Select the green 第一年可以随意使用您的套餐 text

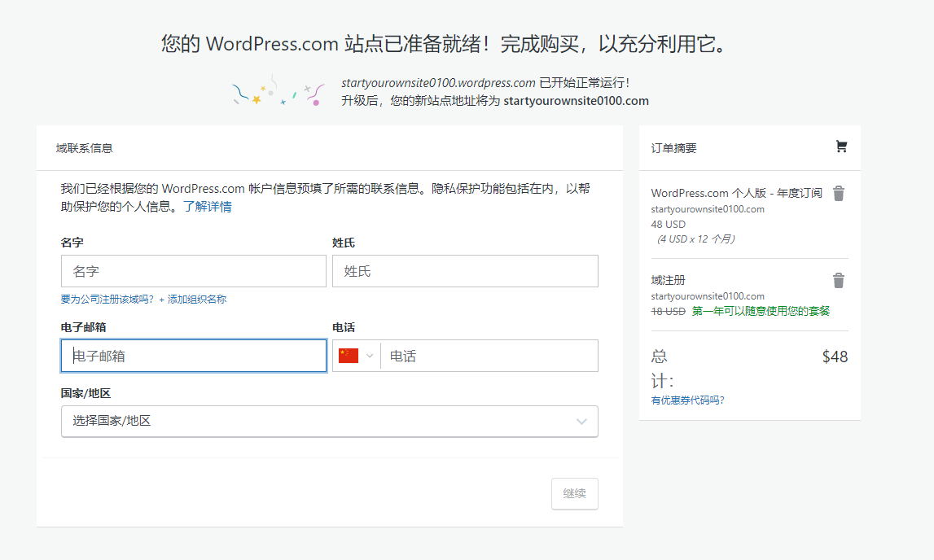coord(761,311)
